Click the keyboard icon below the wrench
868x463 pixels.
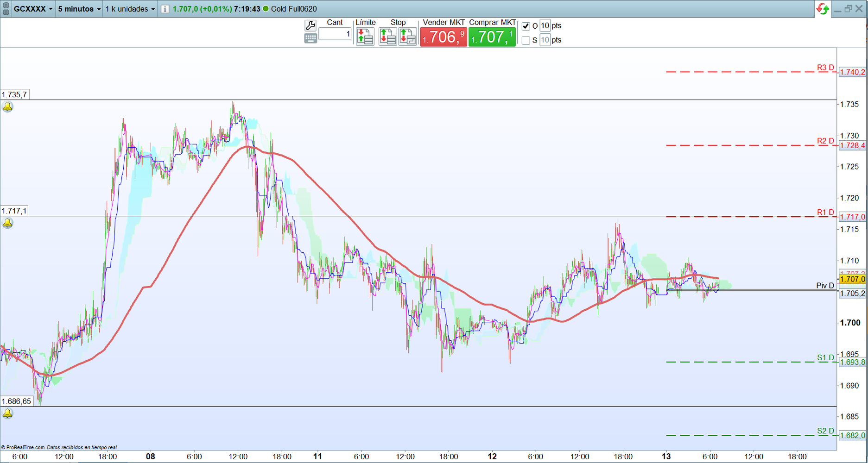pos(310,38)
